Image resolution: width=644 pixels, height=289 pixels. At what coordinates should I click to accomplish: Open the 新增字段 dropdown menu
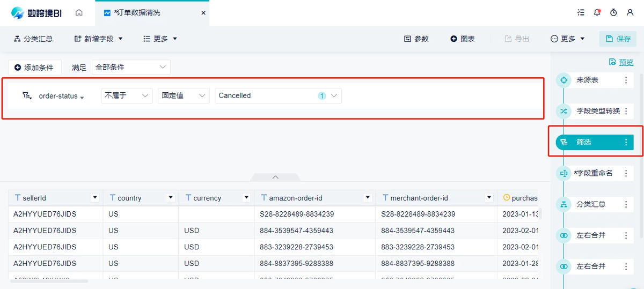coord(99,39)
